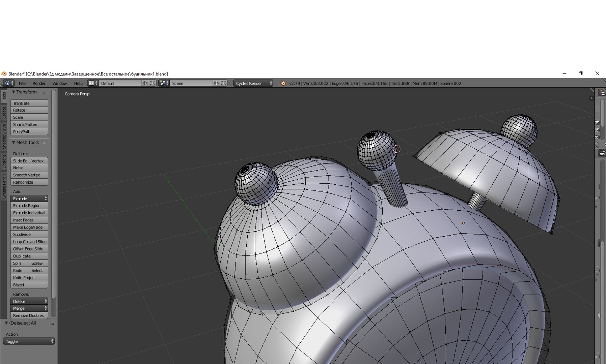Open the Outliner editor type icon
This screenshot has width=606, height=364.
[x=602, y=92]
